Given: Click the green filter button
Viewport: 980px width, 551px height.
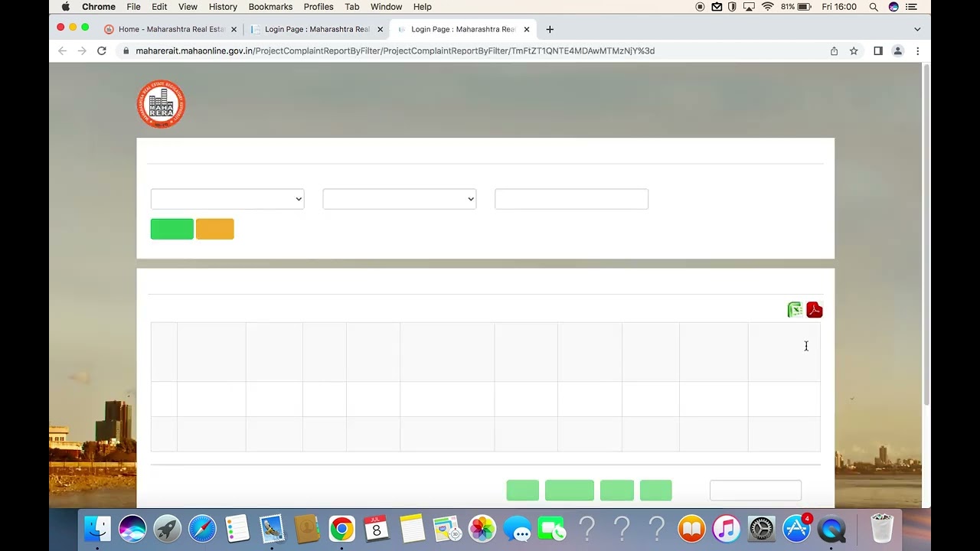Looking at the screenshot, I should click(172, 229).
